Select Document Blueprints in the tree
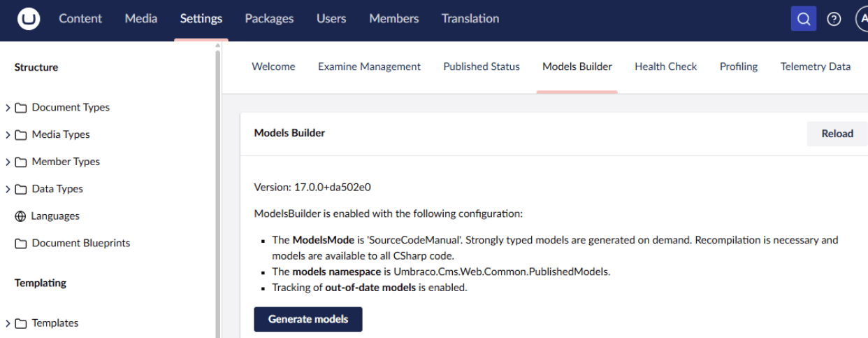This screenshot has width=868, height=338. coord(81,244)
